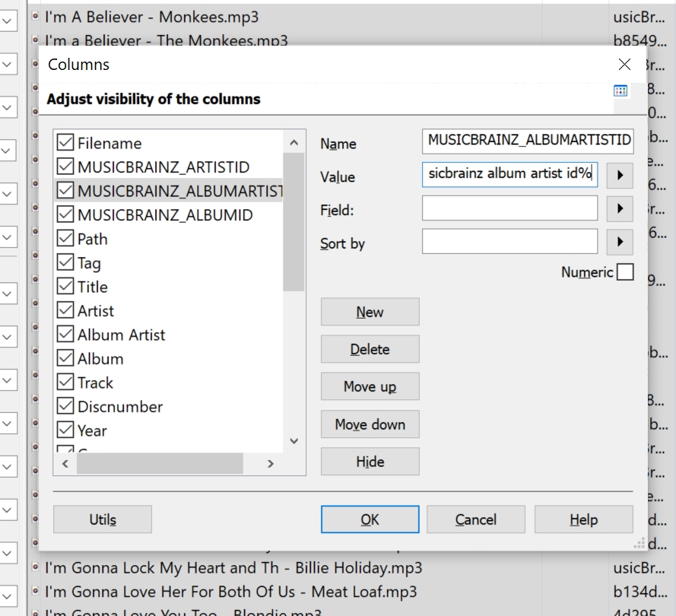This screenshot has height=616, width=676.
Task: Click the file icon beside Billie Holiday mp3
Action: point(35,567)
